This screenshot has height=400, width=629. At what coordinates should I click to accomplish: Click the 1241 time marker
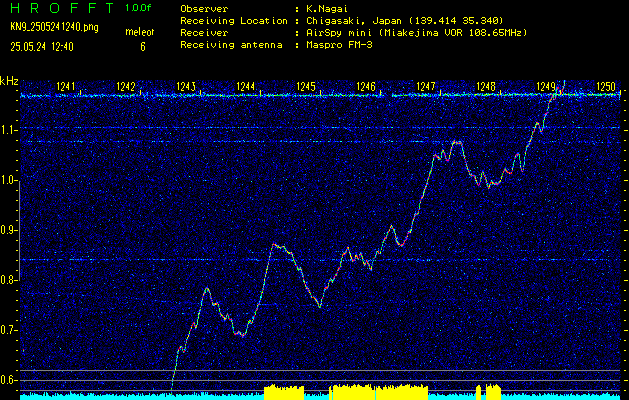point(66,86)
